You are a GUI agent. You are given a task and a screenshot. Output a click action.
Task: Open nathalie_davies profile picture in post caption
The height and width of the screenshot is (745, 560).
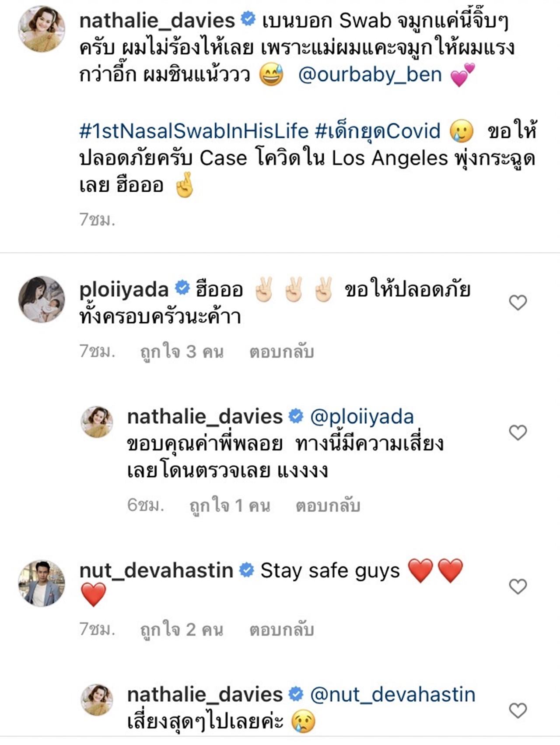tap(42, 29)
